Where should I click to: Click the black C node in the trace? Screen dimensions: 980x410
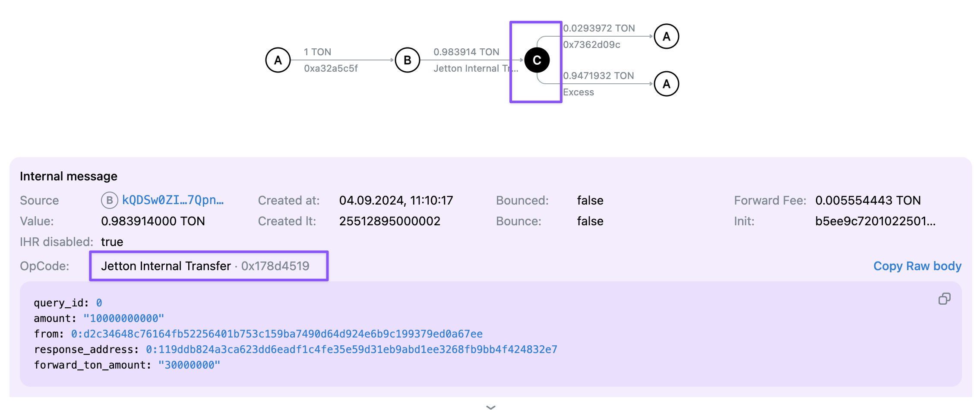(537, 60)
